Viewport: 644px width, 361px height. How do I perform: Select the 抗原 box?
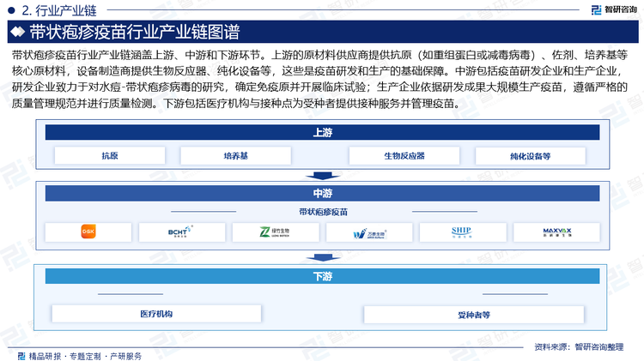[110, 156]
